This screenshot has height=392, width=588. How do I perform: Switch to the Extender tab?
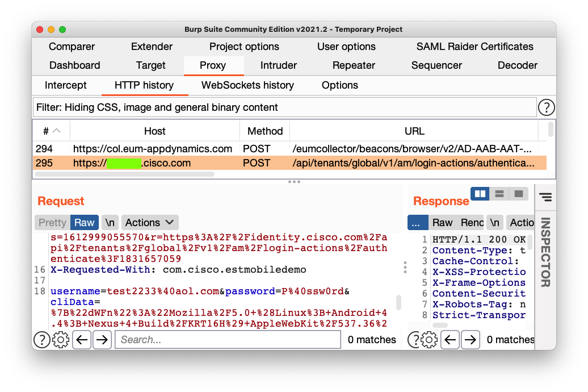coord(152,47)
